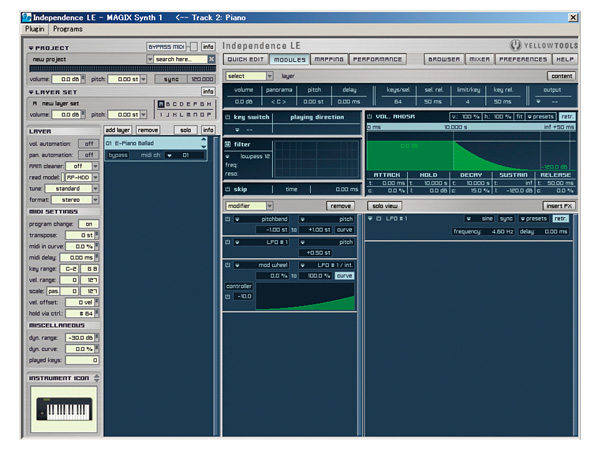
Task: Open the MIXER view
Action: point(479,59)
